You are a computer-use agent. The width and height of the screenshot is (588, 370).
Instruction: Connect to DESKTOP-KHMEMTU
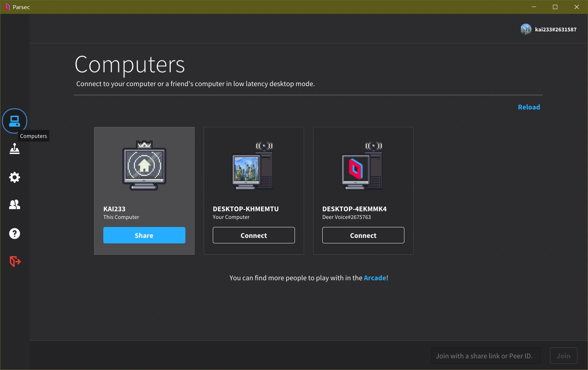pos(254,235)
